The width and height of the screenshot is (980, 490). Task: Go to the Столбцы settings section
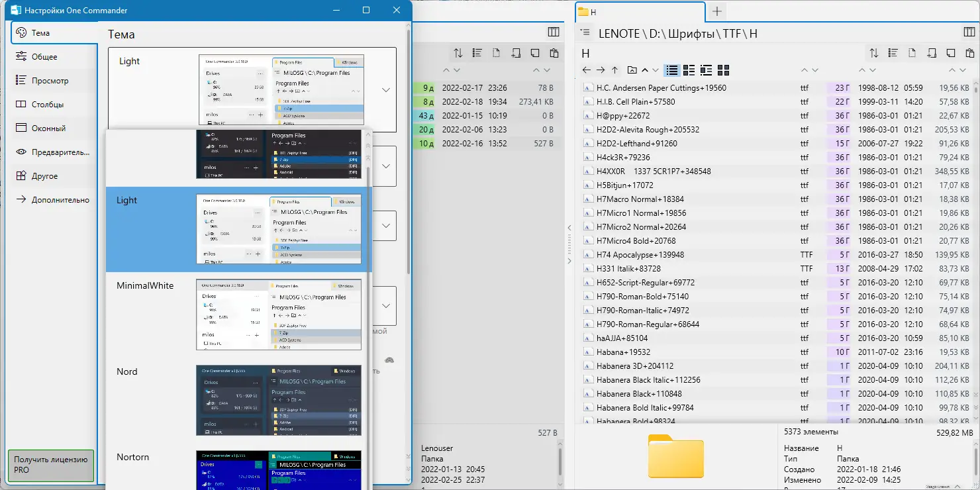54,105
